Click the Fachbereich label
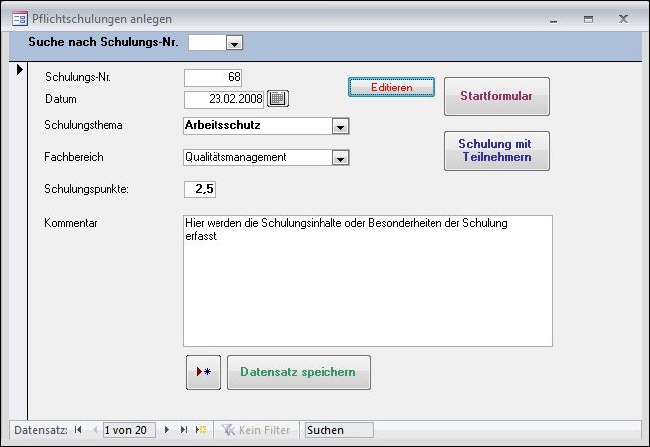650x447 pixels. tap(74, 157)
